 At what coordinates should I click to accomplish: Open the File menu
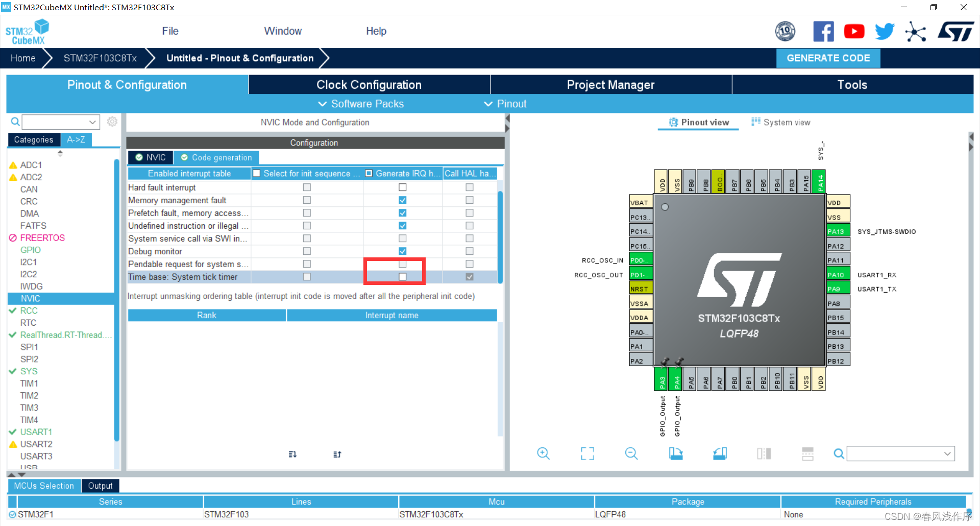[x=170, y=31]
